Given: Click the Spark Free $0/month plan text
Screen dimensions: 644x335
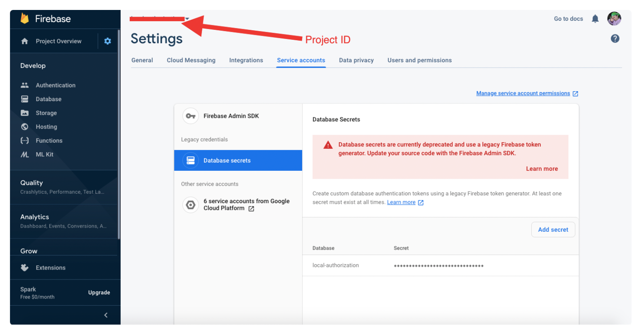Looking at the screenshot, I should coord(37,293).
